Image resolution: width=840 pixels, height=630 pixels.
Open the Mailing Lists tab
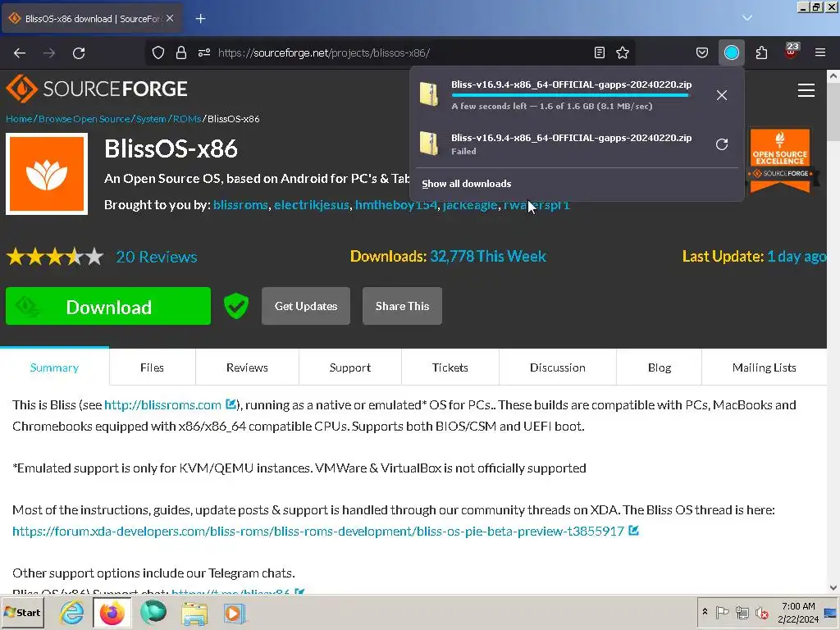[x=764, y=367]
